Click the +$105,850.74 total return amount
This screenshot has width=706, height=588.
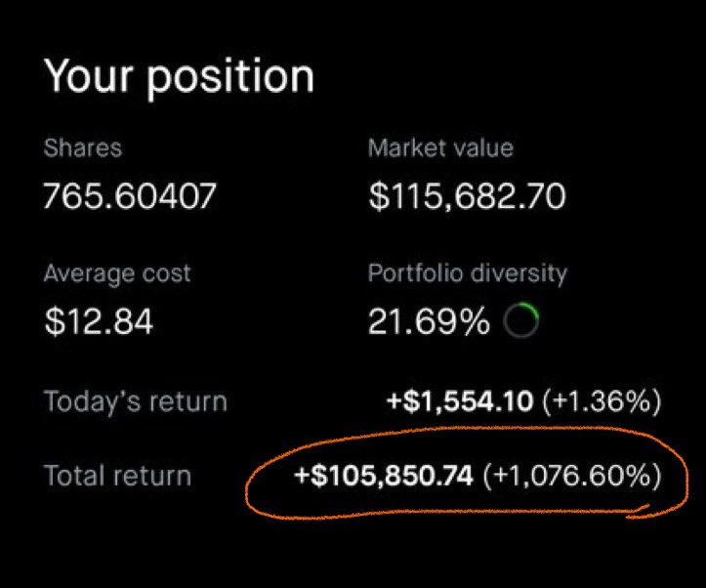[384, 477]
